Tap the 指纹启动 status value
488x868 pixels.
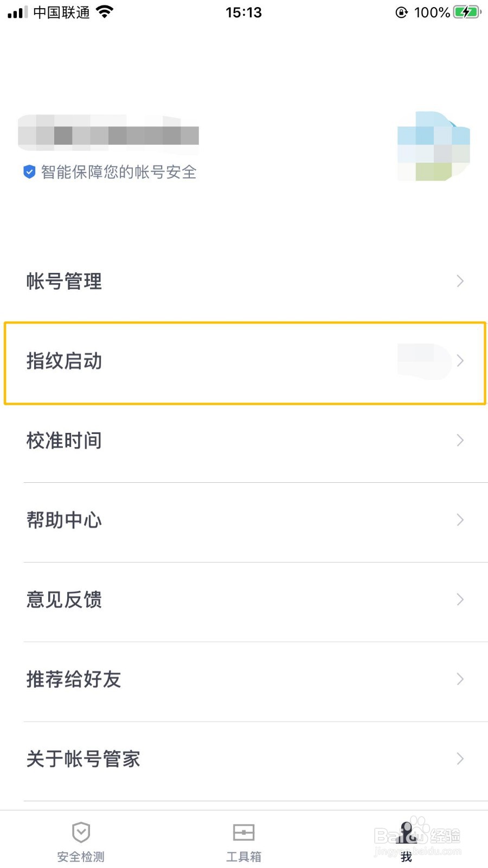coord(424,361)
